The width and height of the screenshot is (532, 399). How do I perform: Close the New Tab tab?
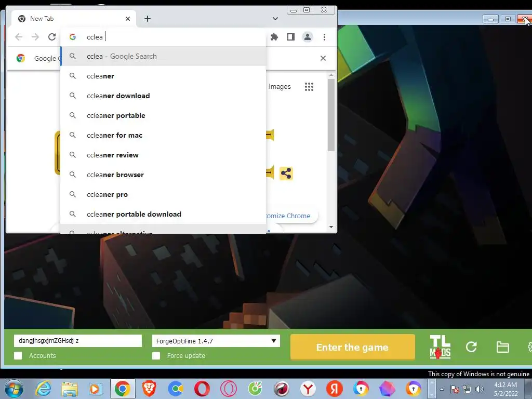point(128,19)
